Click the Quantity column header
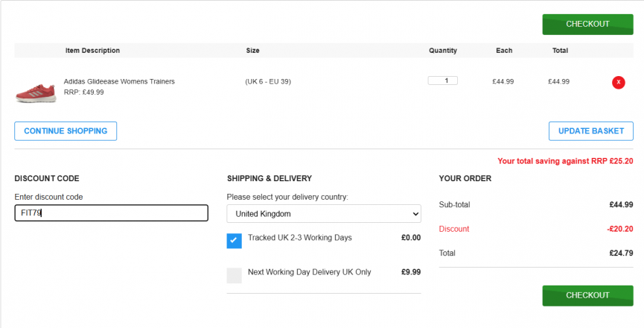Image resolution: width=644 pixels, height=328 pixels. point(443,51)
